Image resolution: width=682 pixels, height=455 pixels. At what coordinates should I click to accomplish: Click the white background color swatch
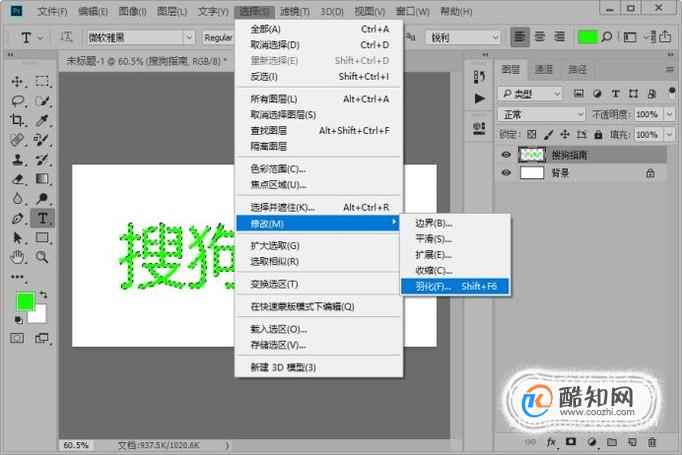pos(40,316)
